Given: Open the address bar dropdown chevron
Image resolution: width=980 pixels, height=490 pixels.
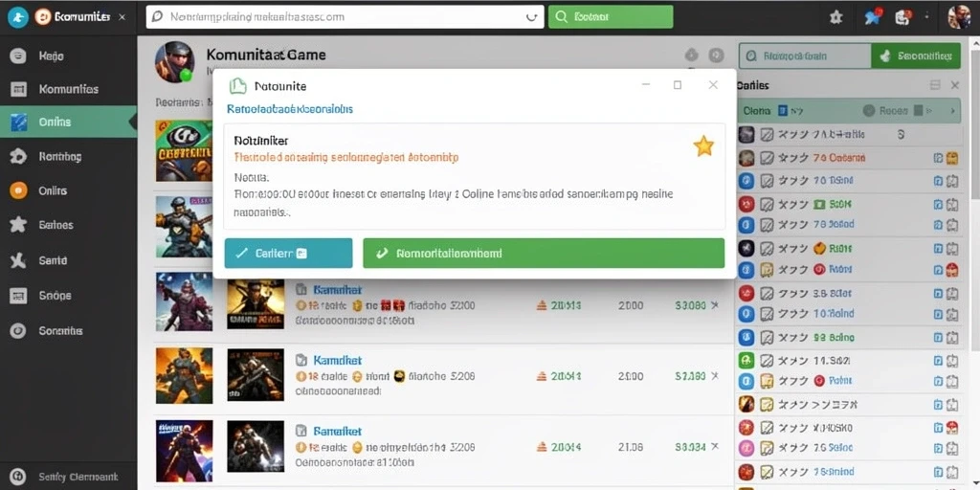Looking at the screenshot, I should (x=532, y=17).
